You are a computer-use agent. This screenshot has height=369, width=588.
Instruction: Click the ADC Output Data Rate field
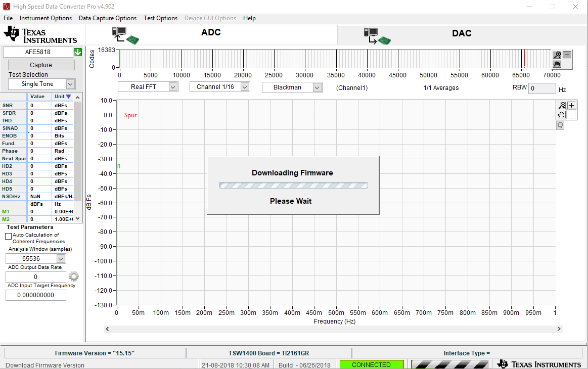pyautogui.click(x=35, y=277)
